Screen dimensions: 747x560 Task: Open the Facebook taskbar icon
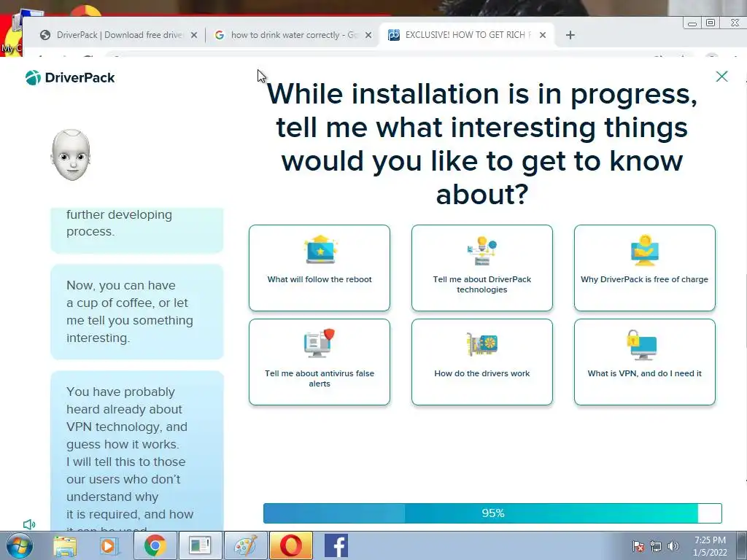(x=336, y=545)
